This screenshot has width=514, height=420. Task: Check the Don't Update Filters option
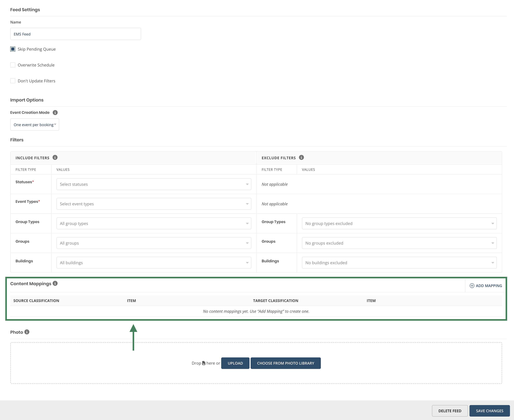13,81
